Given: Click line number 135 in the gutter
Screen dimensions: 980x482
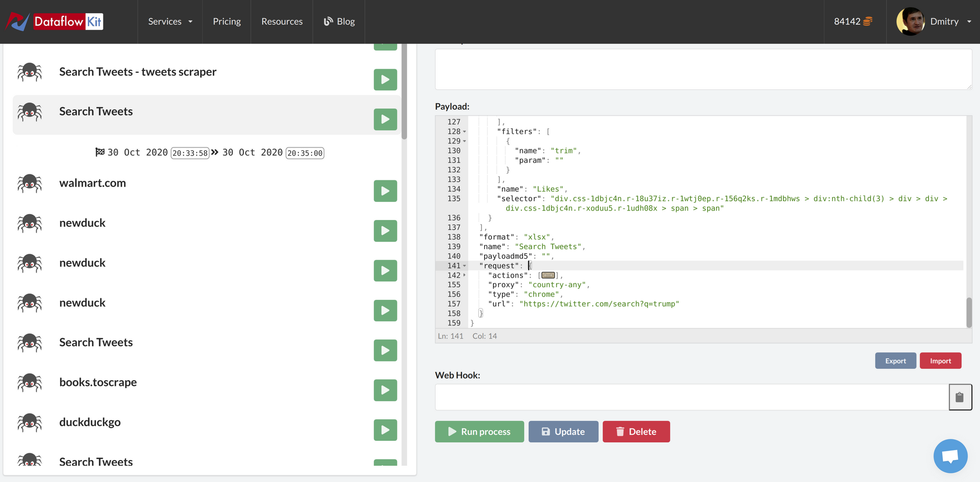Looking at the screenshot, I should [x=454, y=199].
